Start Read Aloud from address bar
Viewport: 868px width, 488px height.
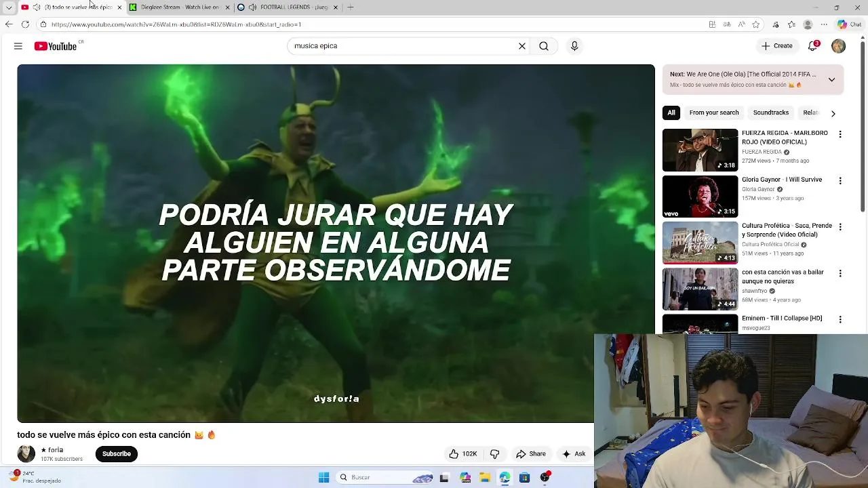(742, 24)
